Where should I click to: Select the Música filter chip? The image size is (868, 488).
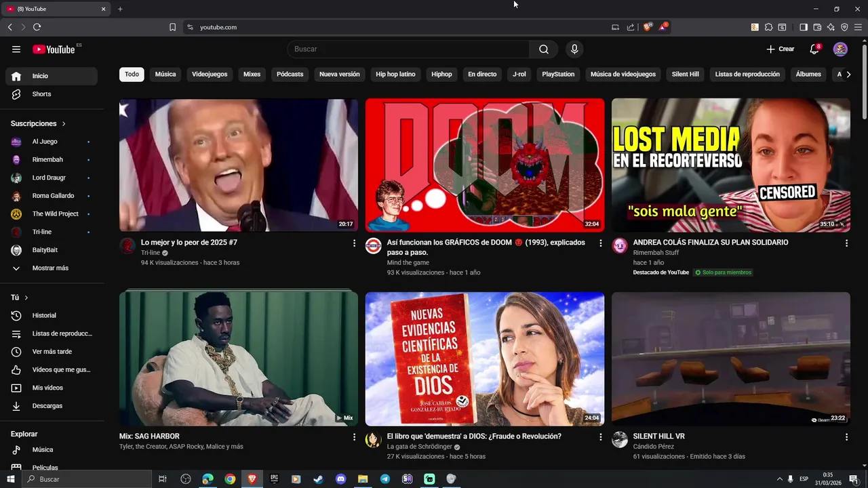(x=165, y=74)
